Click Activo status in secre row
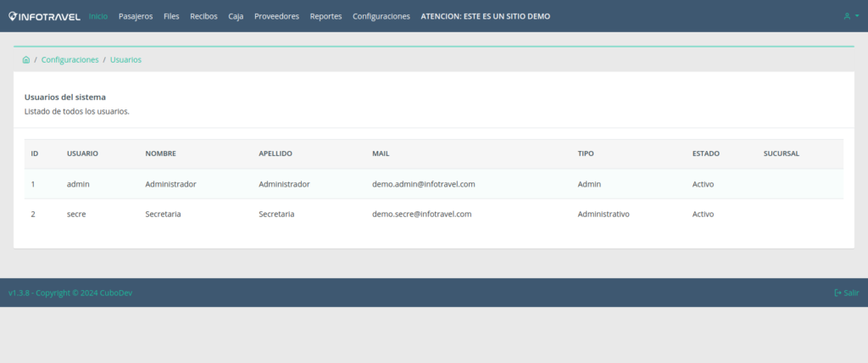Screen dimensions: 868x363 coord(703,214)
